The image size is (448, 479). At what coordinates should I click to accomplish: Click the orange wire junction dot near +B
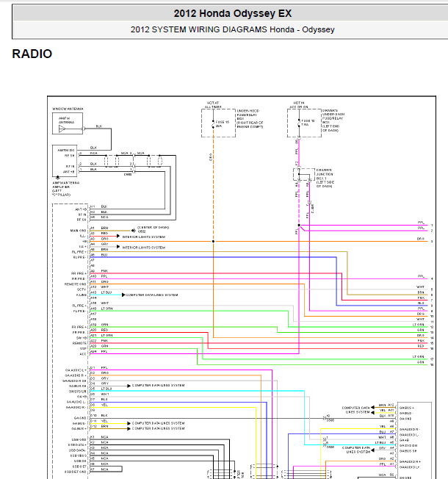213,241
